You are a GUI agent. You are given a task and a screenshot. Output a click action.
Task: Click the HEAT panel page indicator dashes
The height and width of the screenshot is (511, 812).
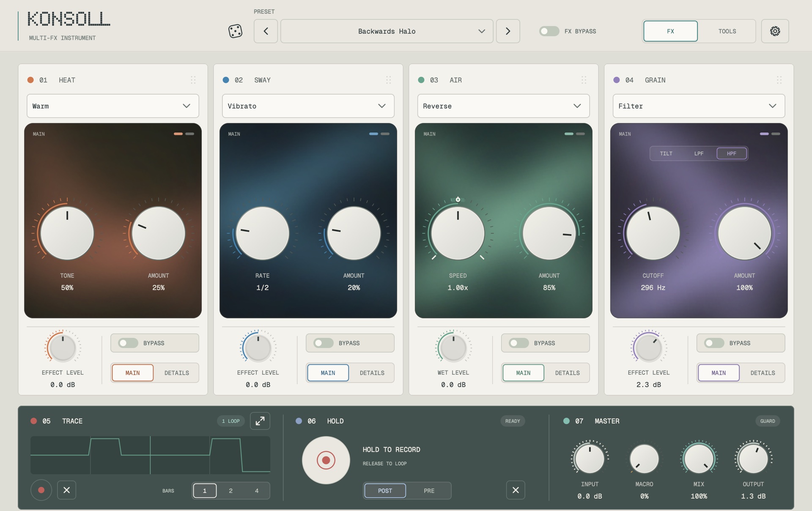tap(184, 134)
